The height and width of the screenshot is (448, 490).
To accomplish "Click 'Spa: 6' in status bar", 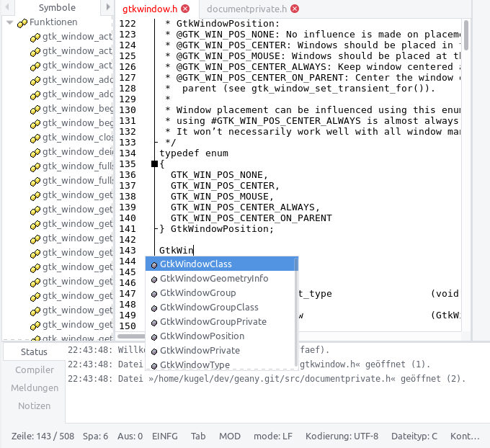I will click(95, 436).
